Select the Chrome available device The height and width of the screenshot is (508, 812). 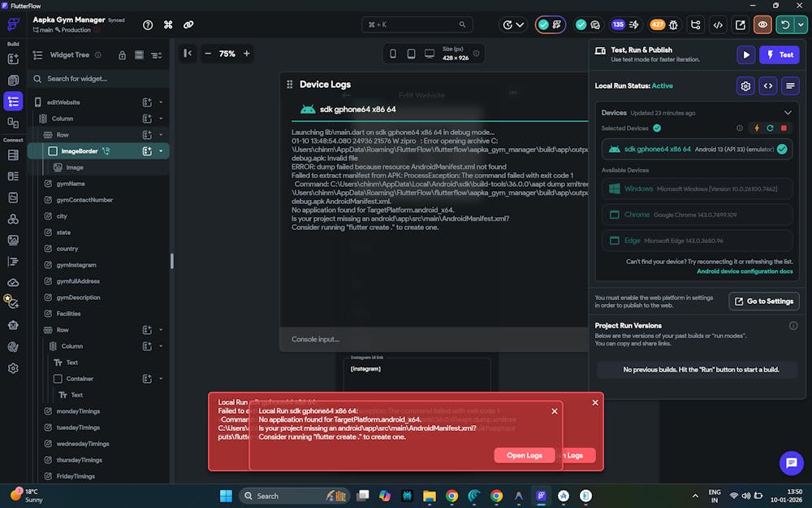697,215
